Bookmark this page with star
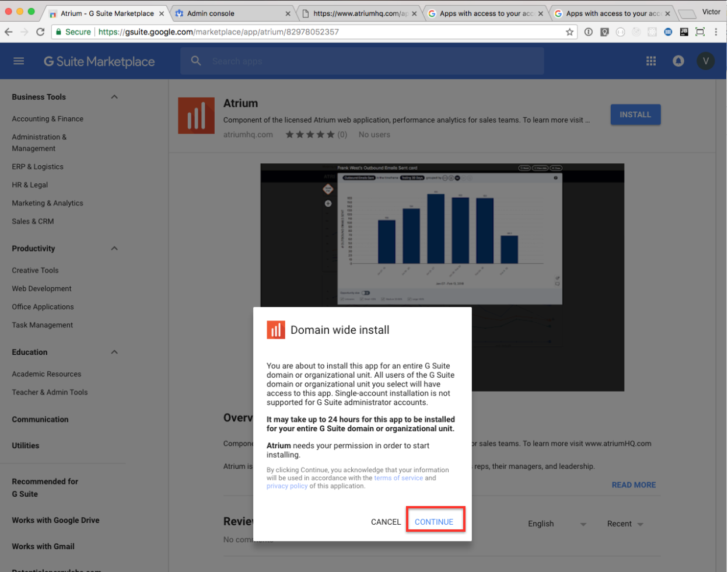The width and height of the screenshot is (728, 572). (569, 32)
